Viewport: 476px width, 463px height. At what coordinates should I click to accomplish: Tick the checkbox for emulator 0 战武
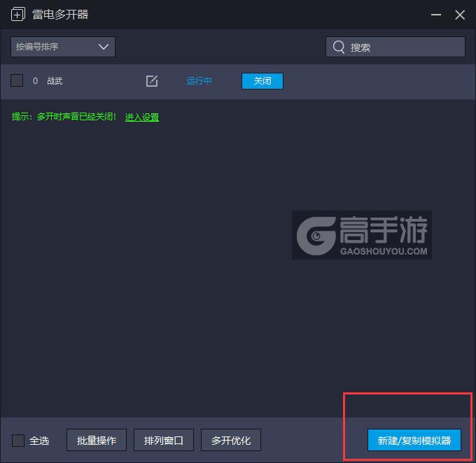click(x=17, y=80)
